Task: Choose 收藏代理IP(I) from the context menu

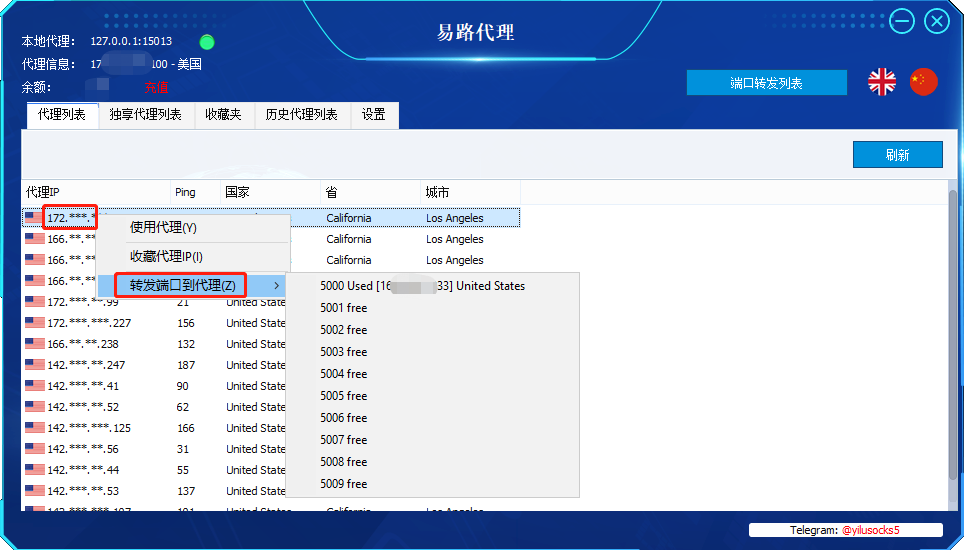Action: (166, 257)
